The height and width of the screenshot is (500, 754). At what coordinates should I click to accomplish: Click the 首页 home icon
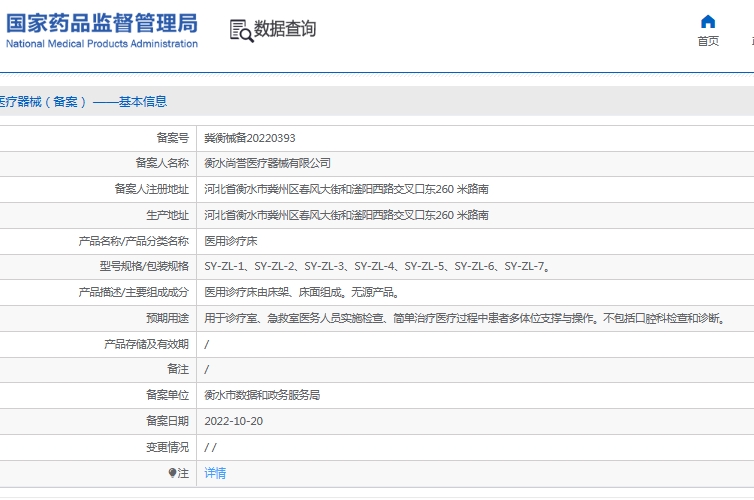[x=708, y=22]
